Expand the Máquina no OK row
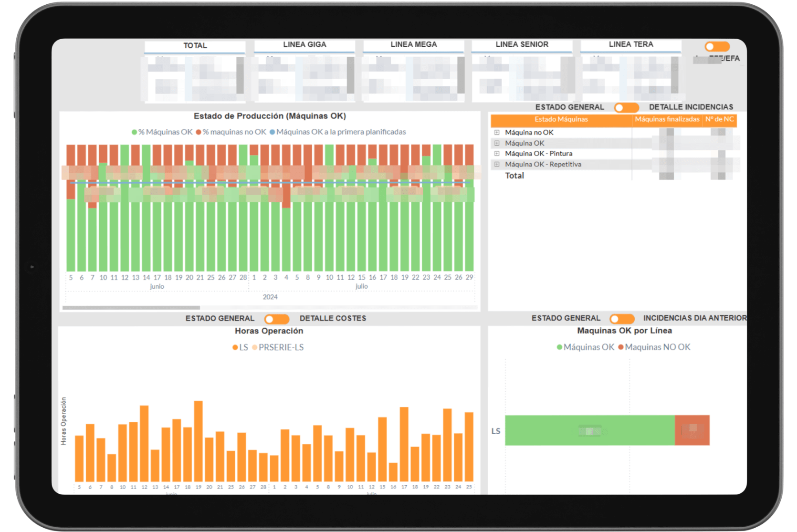 [497, 133]
